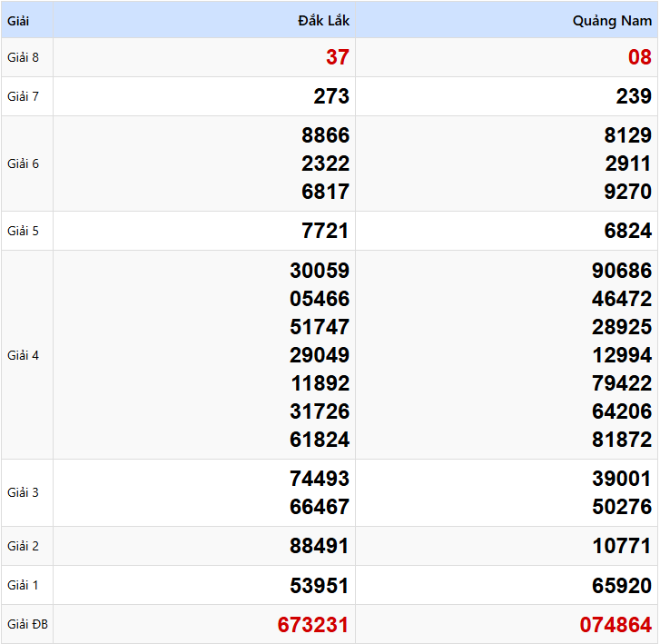Click number 12994
The height and width of the screenshot is (644, 660).
pyautogui.click(x=622, y=355)
